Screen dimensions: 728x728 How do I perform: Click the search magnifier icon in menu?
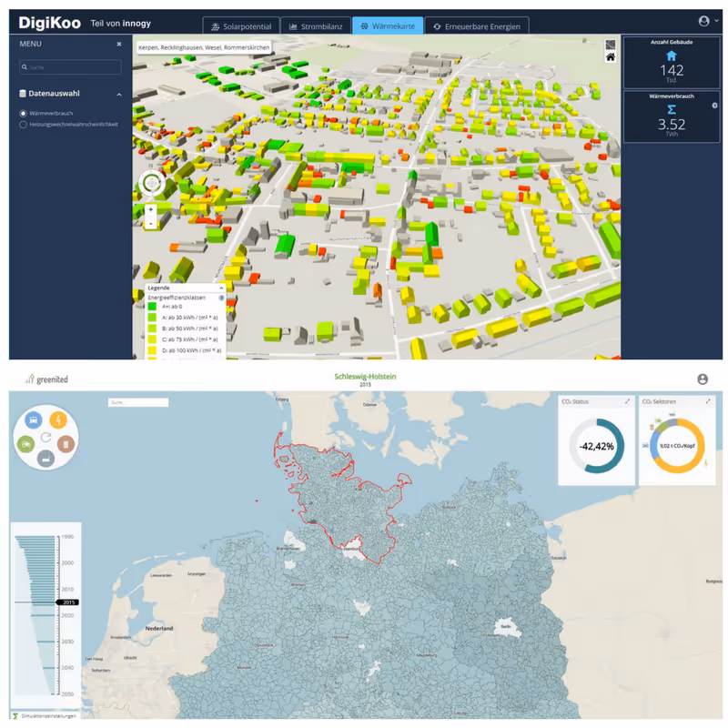(25, 66)
